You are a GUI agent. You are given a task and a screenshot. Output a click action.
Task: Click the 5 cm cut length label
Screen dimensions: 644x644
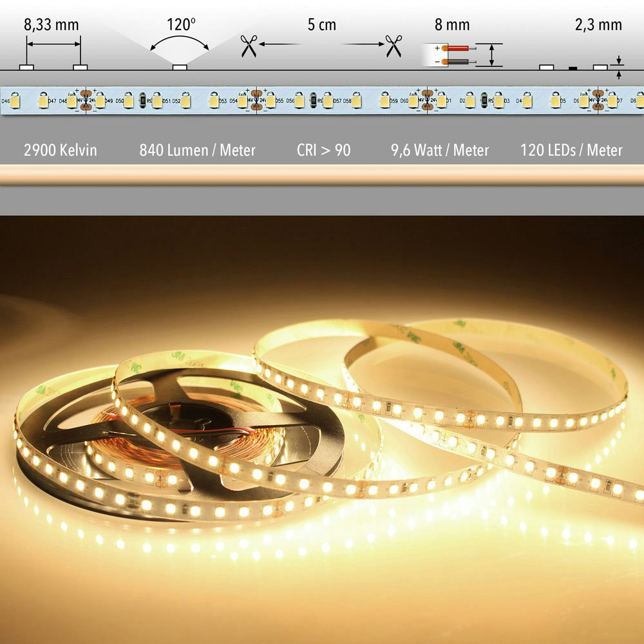(x=322, y=25)
